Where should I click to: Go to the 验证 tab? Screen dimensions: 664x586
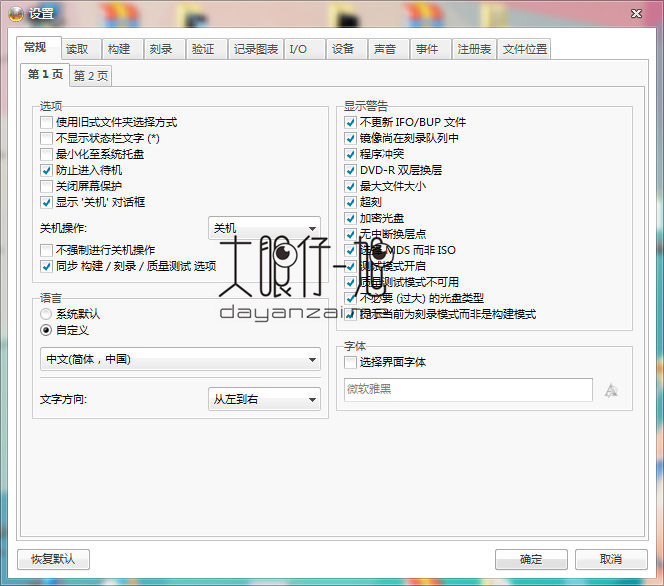(x=207, y=49)
